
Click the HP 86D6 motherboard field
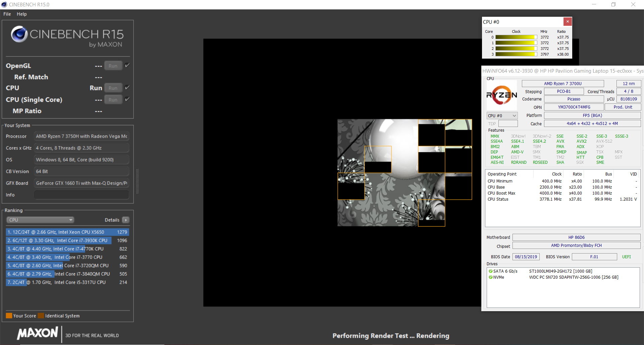tap(577, 237)
